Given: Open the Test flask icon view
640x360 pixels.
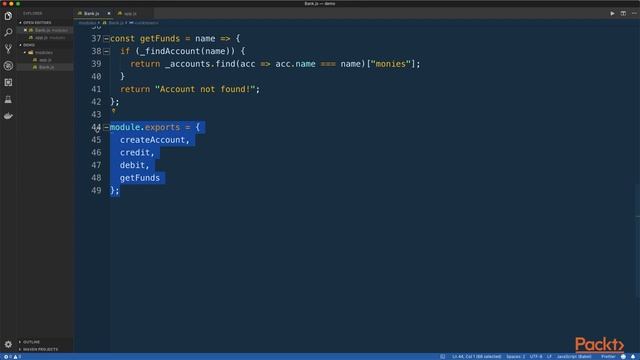Looking at the screenshot, I should (8, 99).
